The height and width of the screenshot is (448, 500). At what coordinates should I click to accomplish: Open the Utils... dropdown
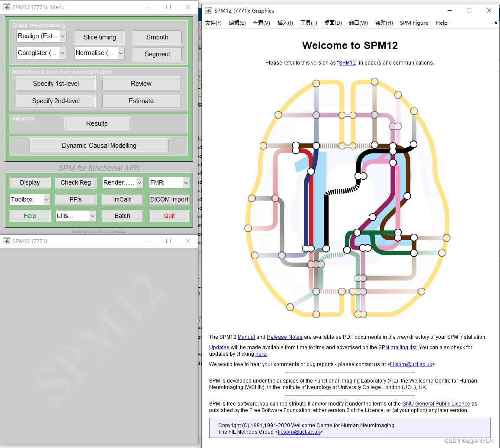76,216
